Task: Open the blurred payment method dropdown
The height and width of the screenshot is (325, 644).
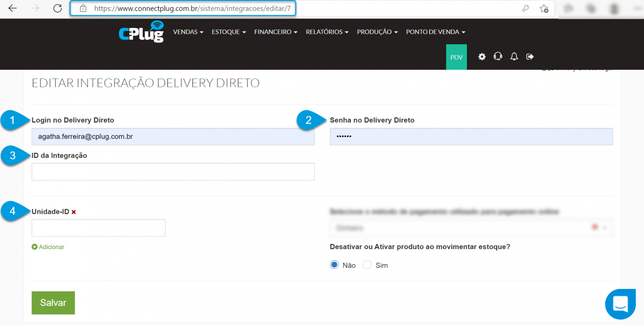Action: (x=471, y=228)
